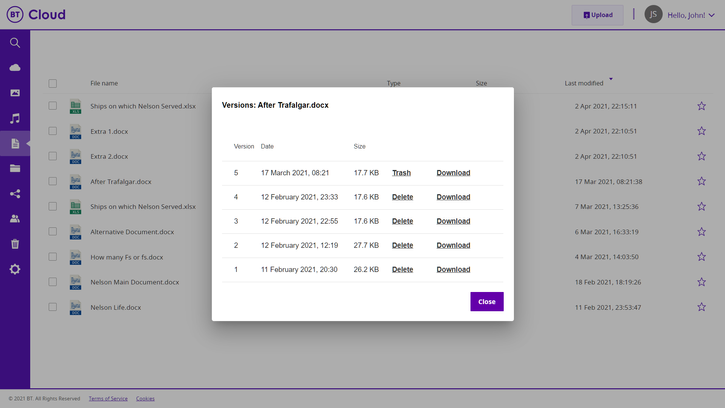Open the photos sidebar icon

point(15,93)
